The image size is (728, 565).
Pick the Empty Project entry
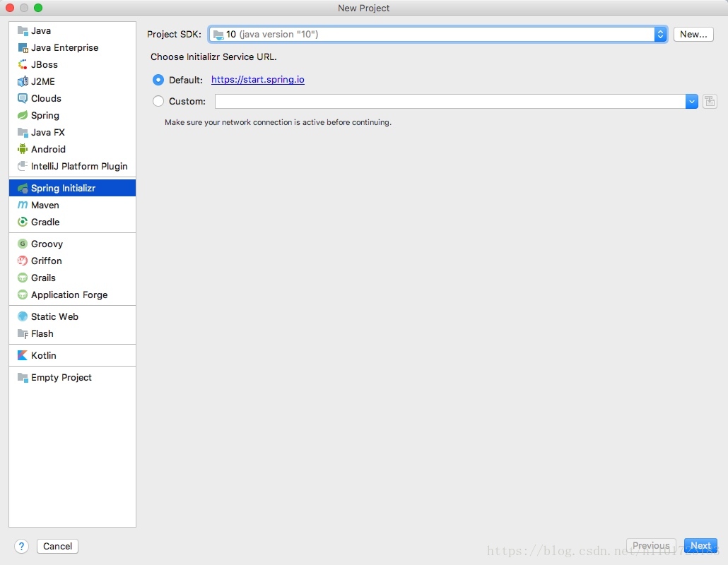[x=72, y=377]
